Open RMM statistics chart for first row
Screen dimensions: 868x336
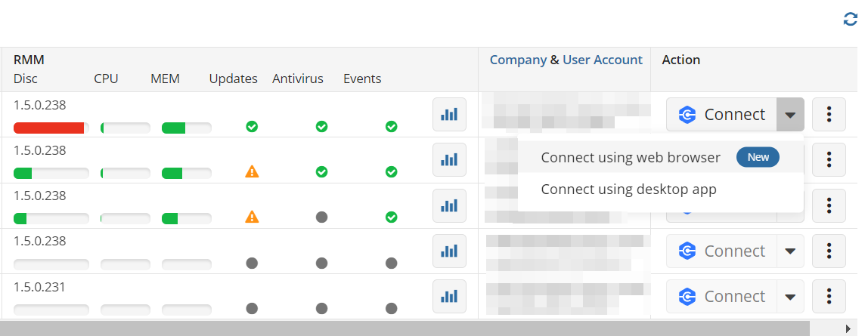449,115
